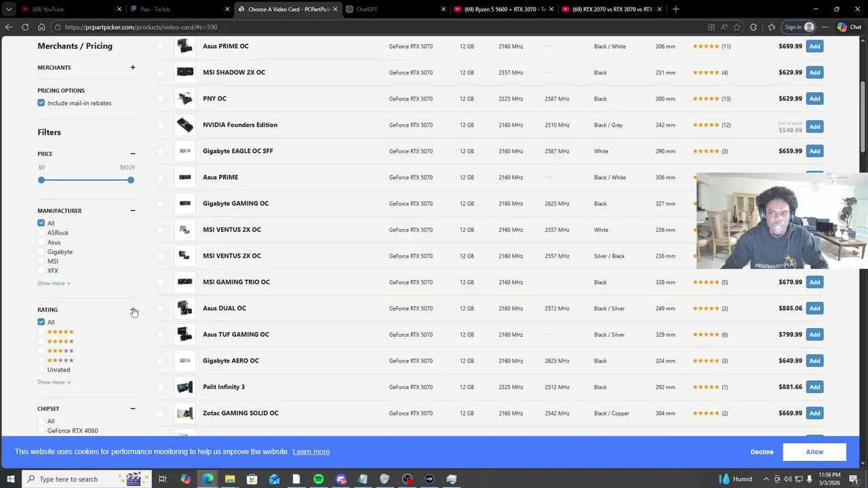Show more rating options
Viewport: 868px width, 488px height.
point(54,382)
